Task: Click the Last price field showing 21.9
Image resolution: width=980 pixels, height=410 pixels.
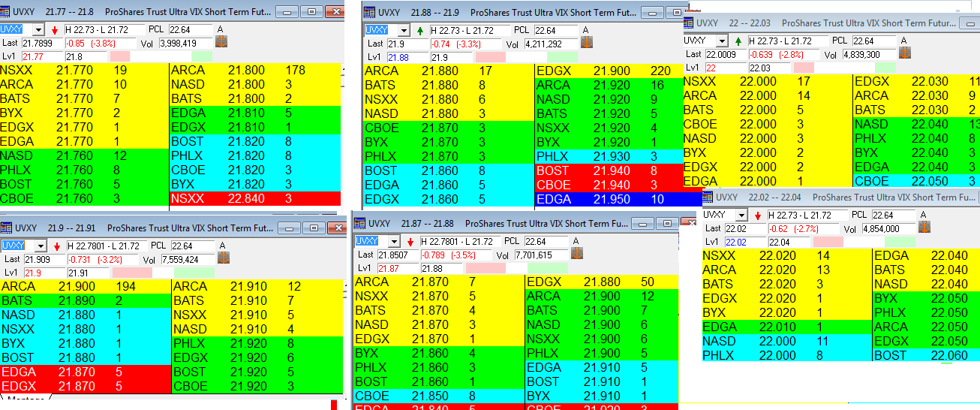Action: [x=407, y=44]
